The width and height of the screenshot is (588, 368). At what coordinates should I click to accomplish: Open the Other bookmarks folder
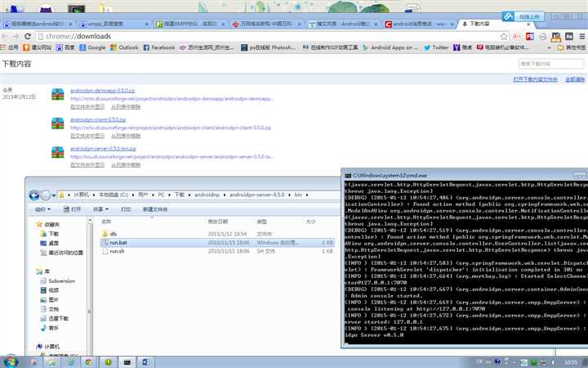click(571, 47)
